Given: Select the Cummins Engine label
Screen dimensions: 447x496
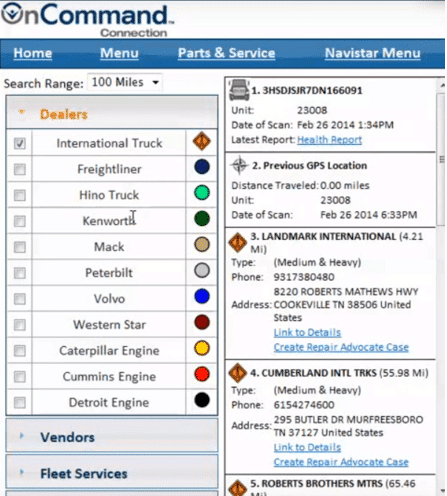Looking at the screenshot, I should (109, 377).
